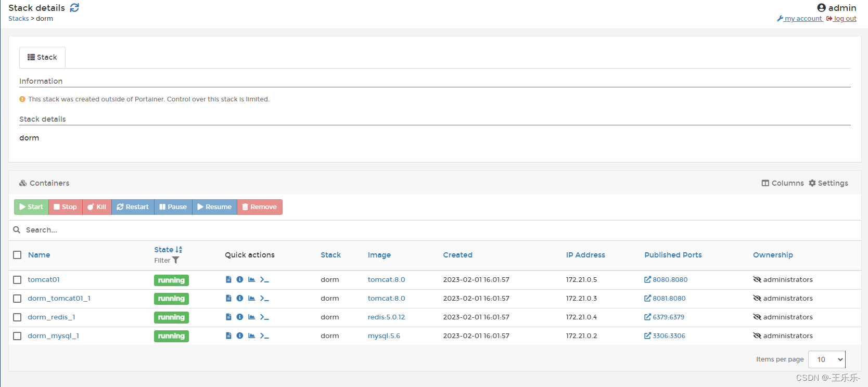
Task: Click the Remove containers button
Action: tap(260, 207)
